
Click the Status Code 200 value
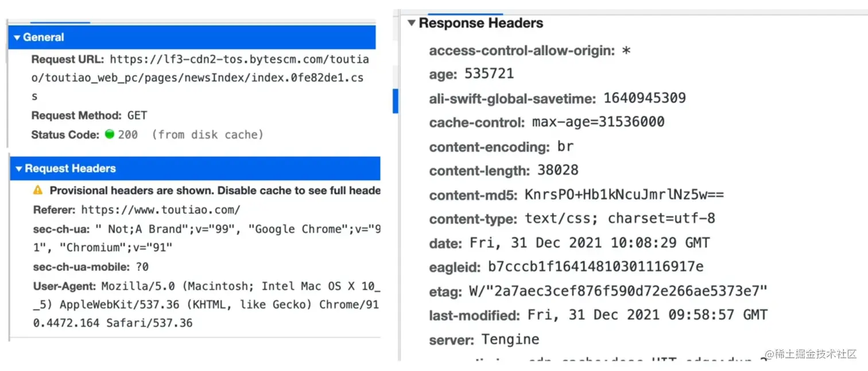pyautogui.click(x=127, y=135)
